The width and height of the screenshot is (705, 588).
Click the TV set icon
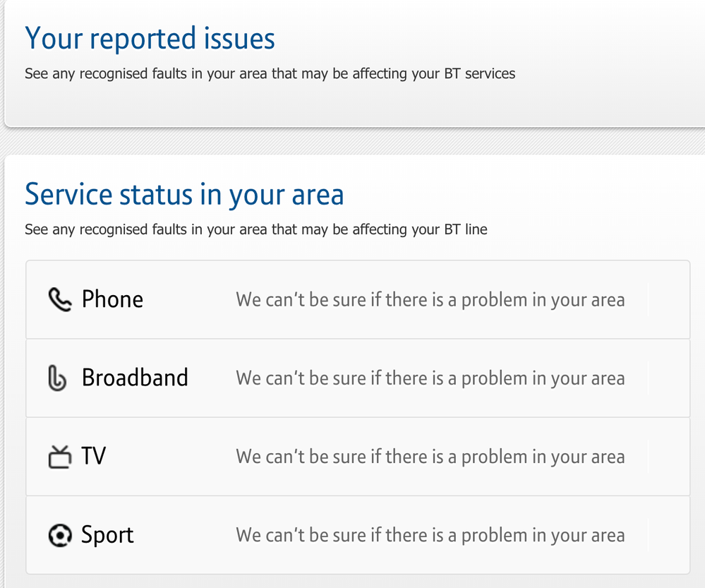click(60, 457)
